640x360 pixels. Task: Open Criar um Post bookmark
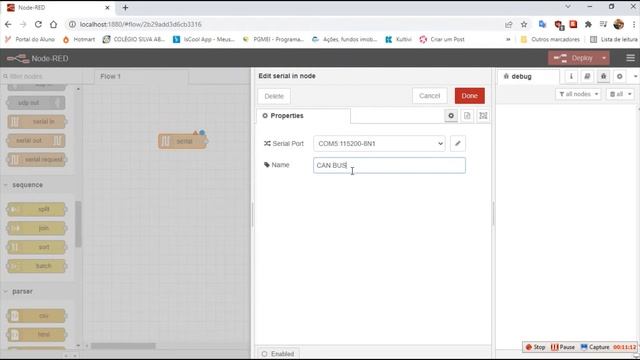(x=442, y=40)
